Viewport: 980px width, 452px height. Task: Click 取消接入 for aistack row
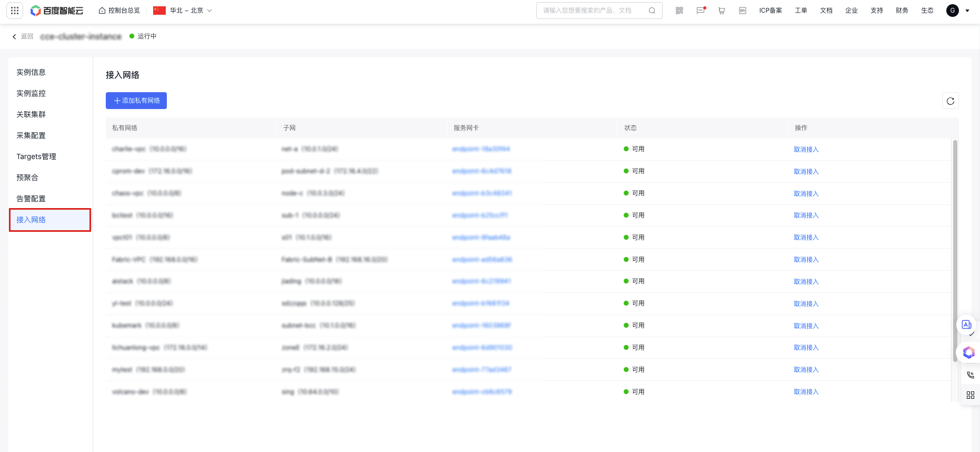click(806, 282)
